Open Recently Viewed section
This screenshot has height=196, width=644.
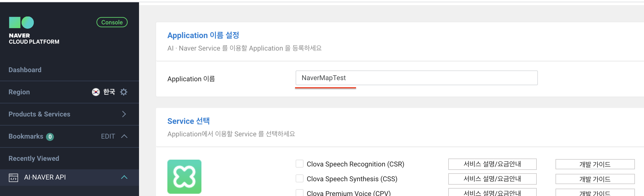point(34,159)
